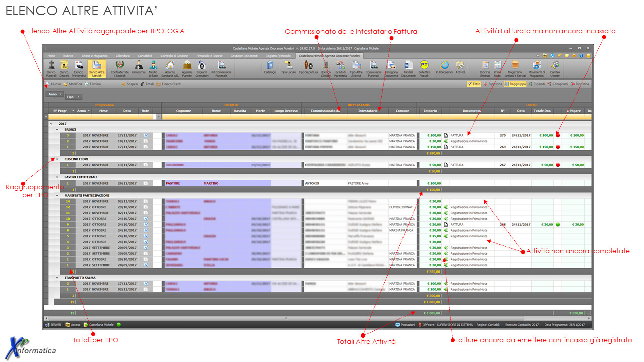Screen dimensions: 644x362
Task: Open Tipo Altre Attività
Action: (x=356, y=69)
